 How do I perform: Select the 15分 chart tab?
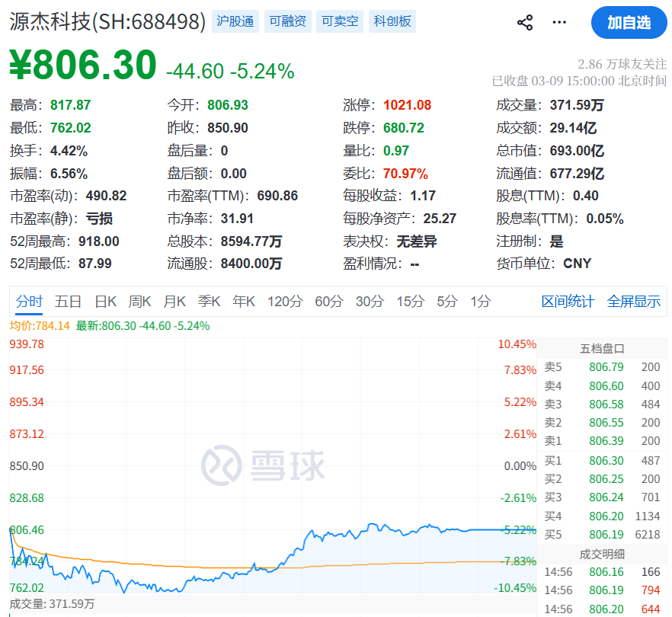coord(410,301)
